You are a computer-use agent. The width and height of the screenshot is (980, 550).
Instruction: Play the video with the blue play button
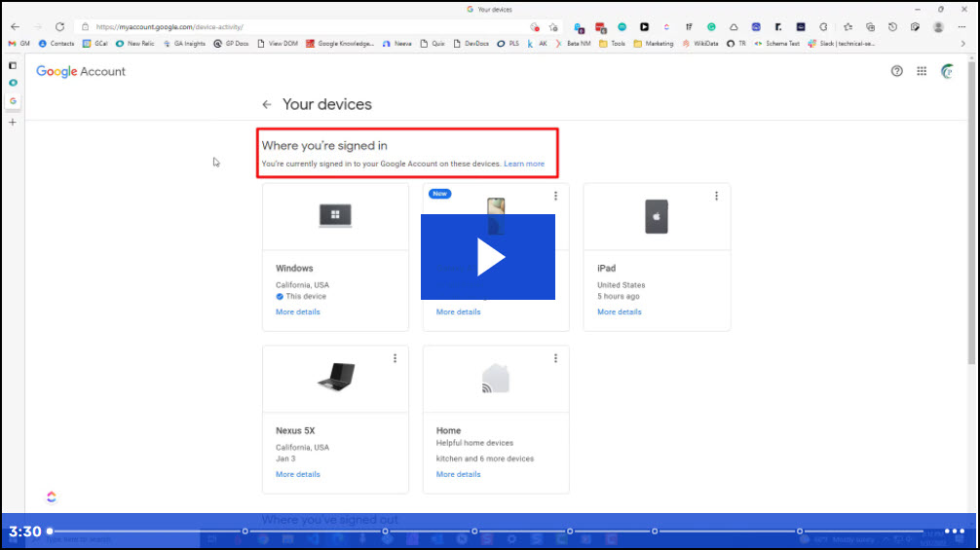pyautogui.click(x=488, y=257)
